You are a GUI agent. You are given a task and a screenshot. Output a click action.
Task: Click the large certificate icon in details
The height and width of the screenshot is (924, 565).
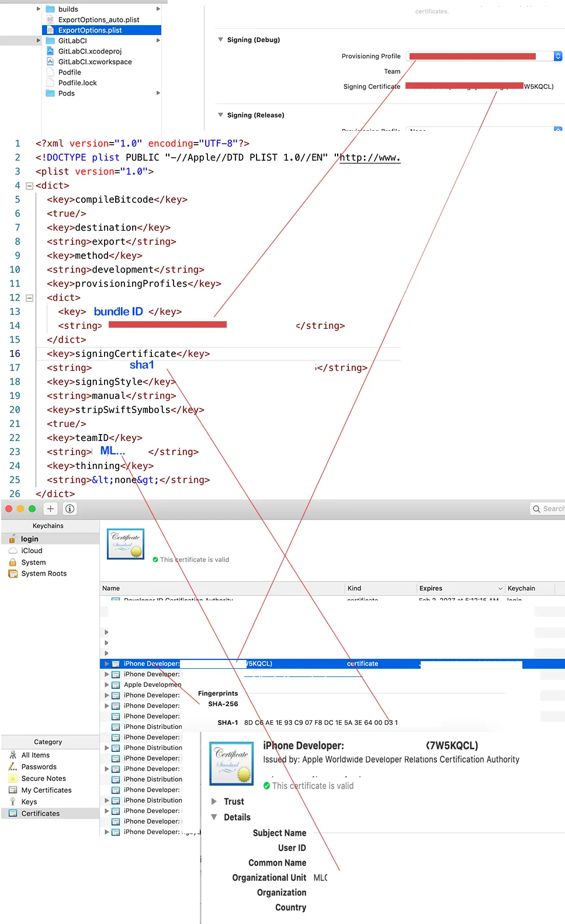tap(231, 763)
